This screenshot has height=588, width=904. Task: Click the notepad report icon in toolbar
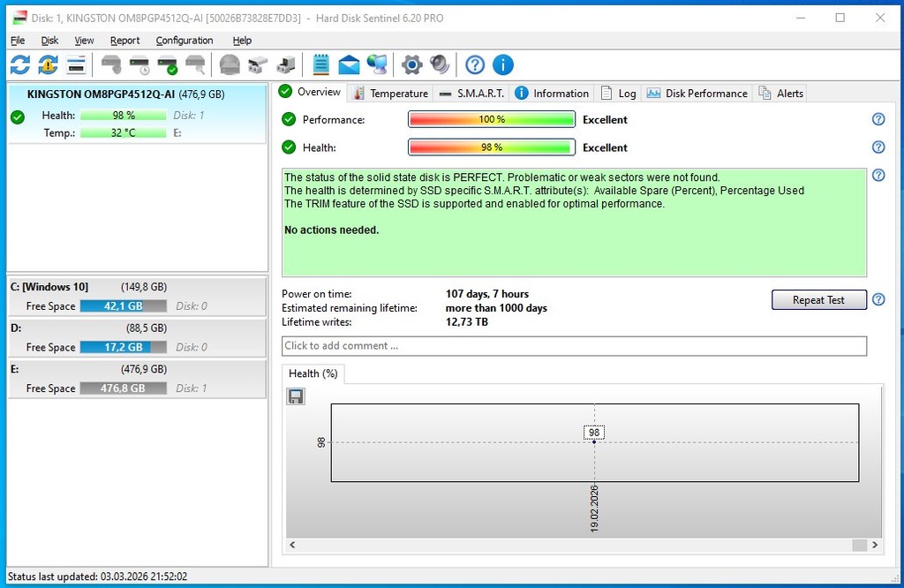[320, 64]
